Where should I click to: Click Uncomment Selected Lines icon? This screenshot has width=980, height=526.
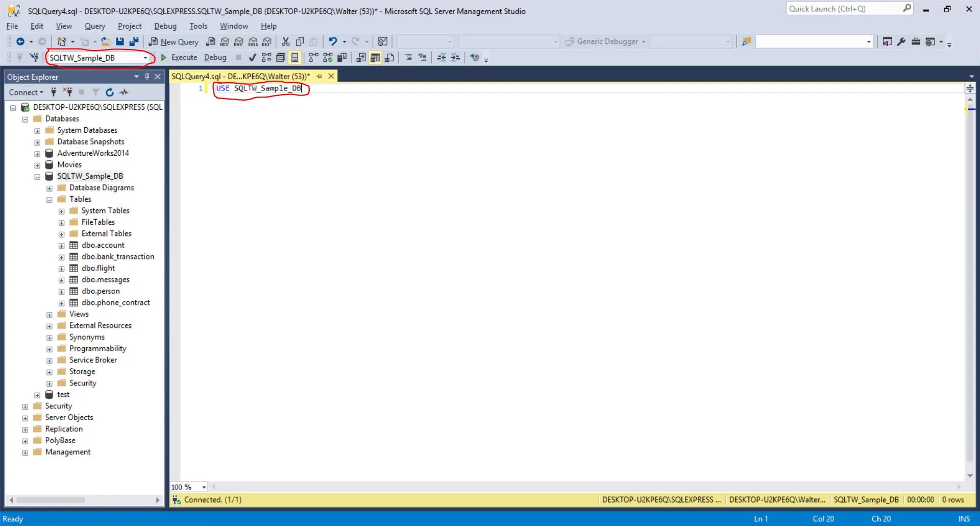tap(423, 58)
